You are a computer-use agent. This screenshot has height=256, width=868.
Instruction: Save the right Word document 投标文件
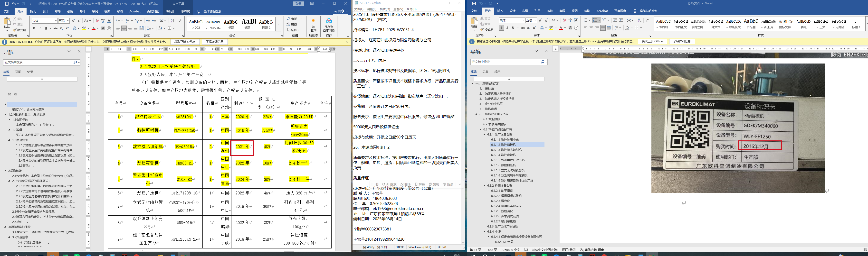pos(474,3)
